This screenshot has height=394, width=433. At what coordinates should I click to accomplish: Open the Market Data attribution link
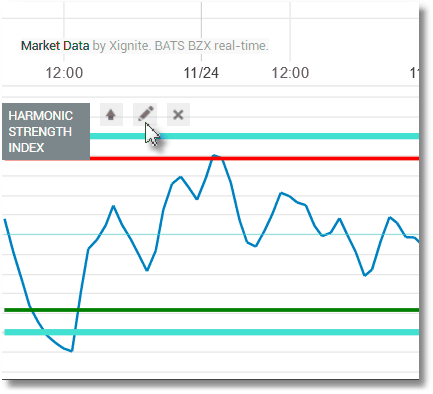[55, 46]
